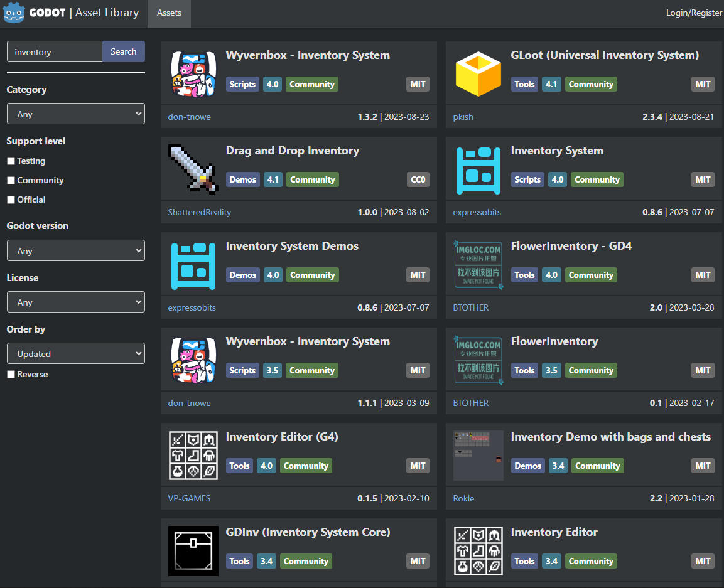
Task: Click expressobits under Inventory System Demos
Action: pyautogui.click(x=192, y=308)
